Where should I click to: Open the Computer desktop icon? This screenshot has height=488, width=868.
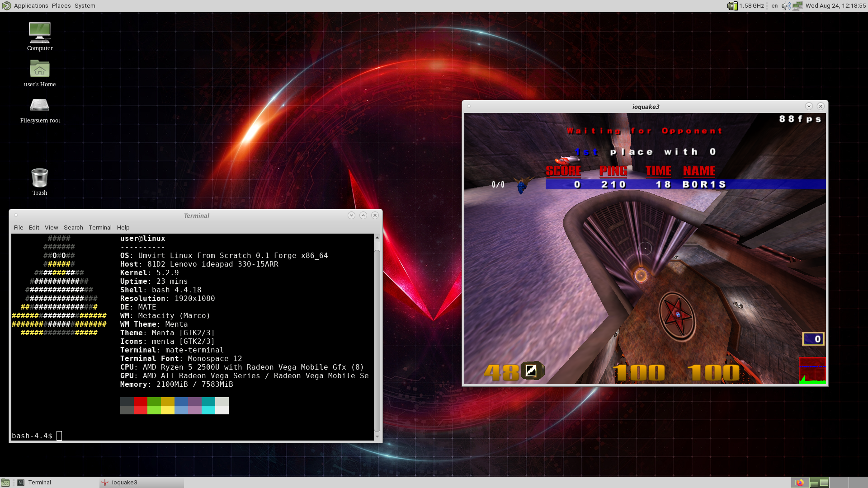point(40,33)
